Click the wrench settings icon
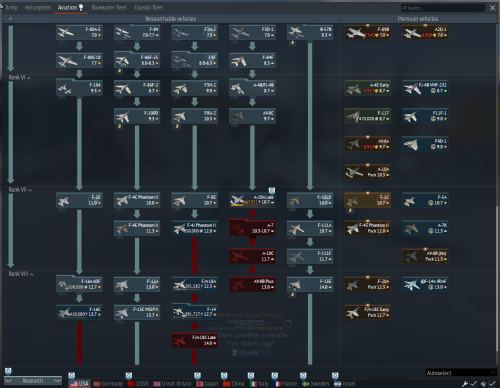The height and width of the screenshot is (388, 500). (465, 384)
